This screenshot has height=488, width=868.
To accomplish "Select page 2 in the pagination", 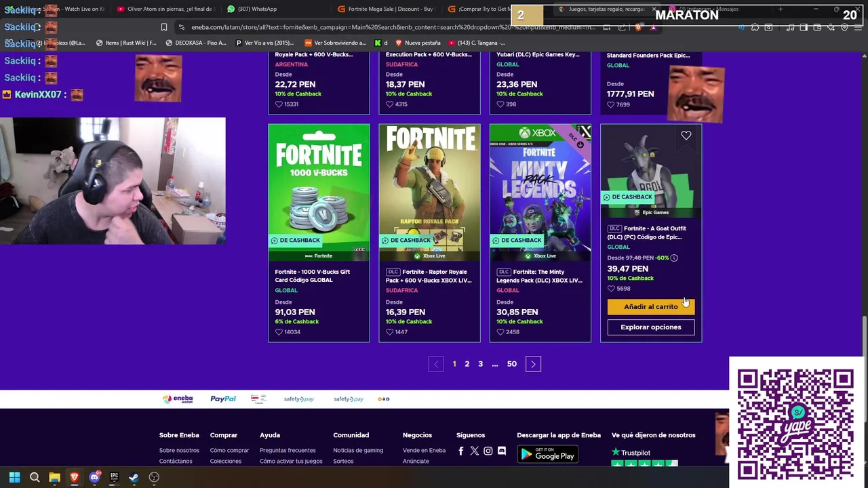I will click(467, 364).
